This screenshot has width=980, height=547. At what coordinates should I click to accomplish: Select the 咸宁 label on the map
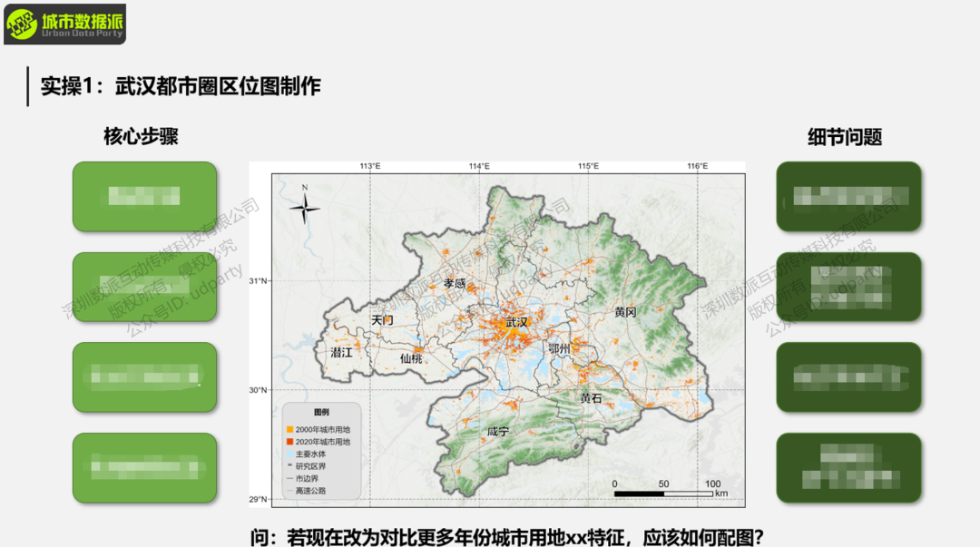pos(498,431)
